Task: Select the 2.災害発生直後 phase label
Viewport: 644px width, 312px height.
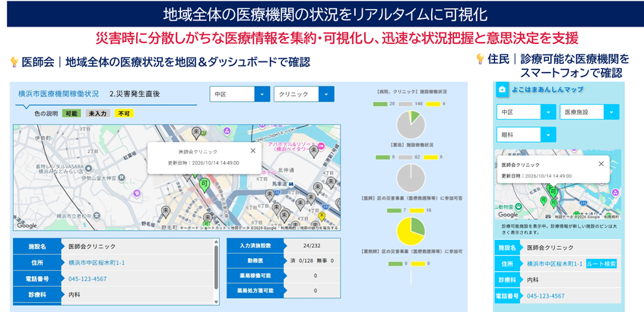Action: click(x=135, y=94)
